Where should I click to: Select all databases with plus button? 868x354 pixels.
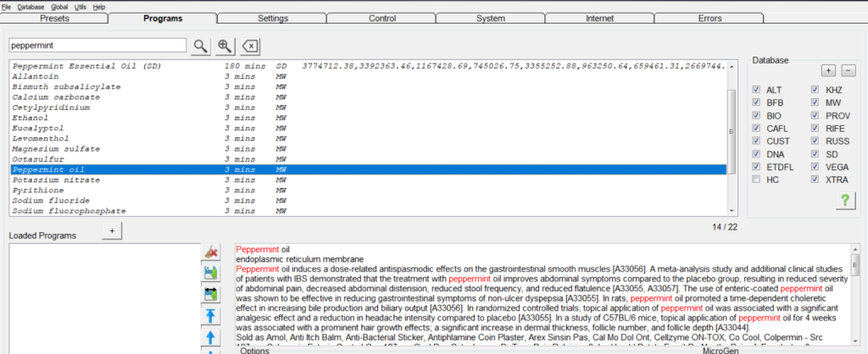828,70
